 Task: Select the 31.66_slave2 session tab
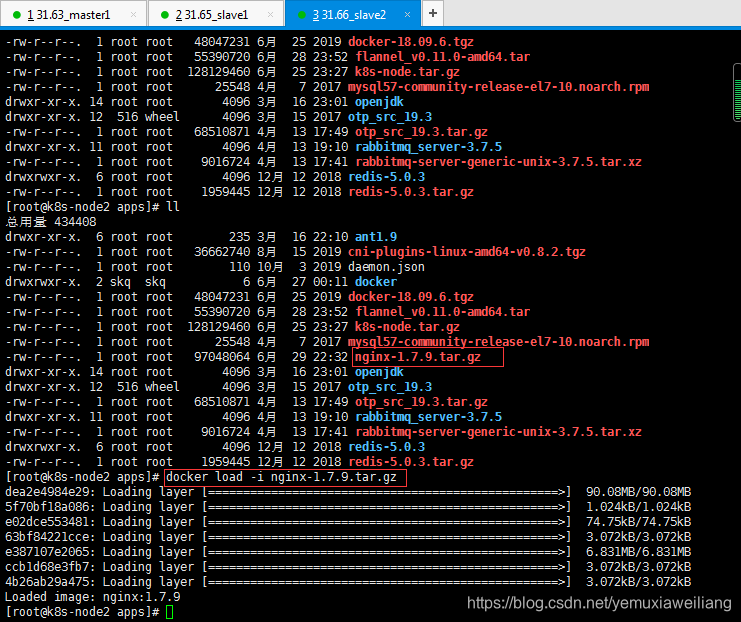click(352, 14)
